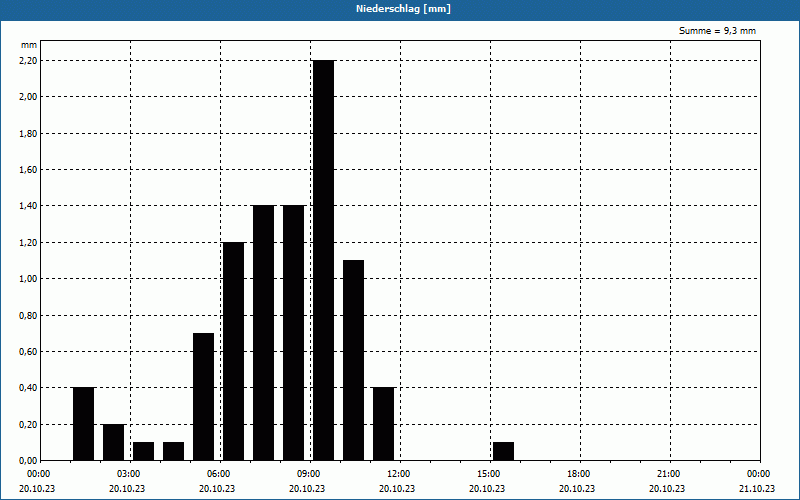Click x-axis time label 06:00
The image size is (800, 500).
point(220,474)
